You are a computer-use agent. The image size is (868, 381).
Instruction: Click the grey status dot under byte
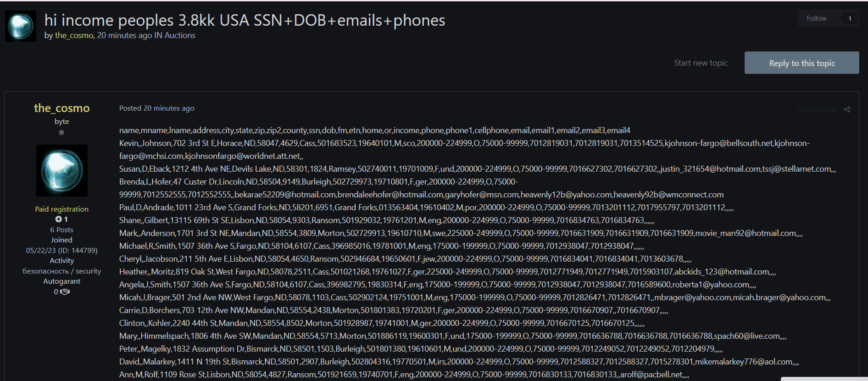coord(61,133)
